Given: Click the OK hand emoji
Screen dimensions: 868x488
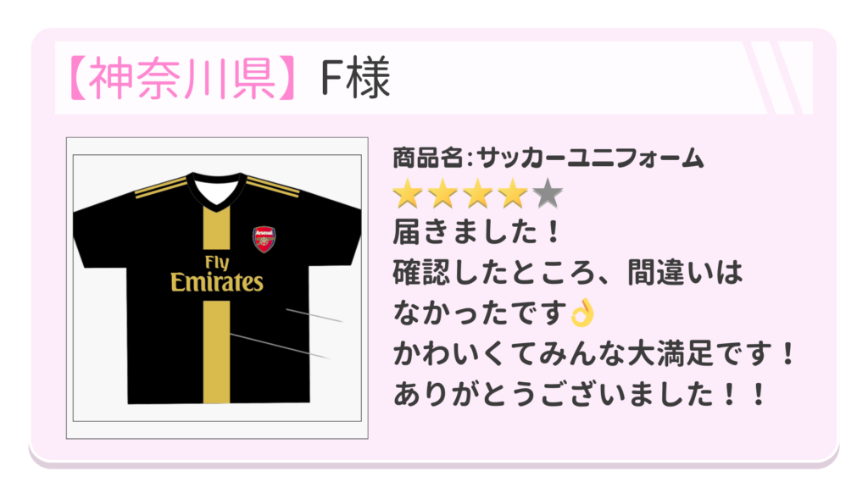Looking at the screenshot, I should 582,313.
